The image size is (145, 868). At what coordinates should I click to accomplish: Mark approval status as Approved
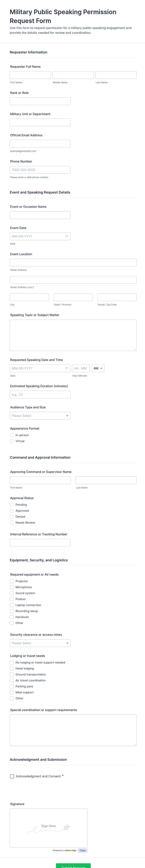click(12, 510)
